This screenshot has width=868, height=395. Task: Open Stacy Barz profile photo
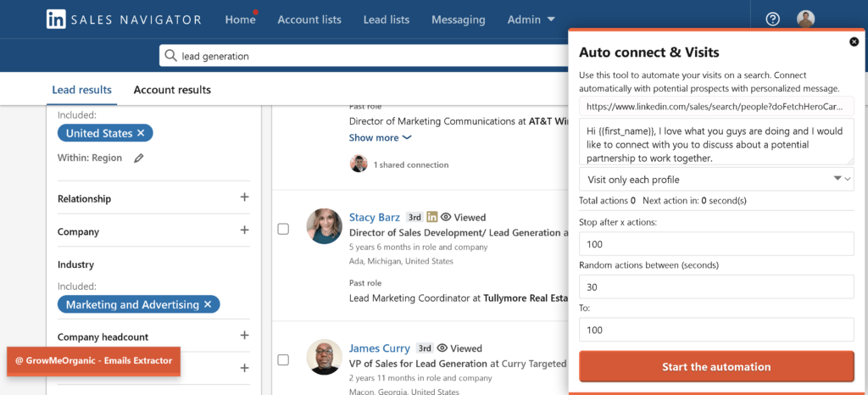[x=325, y=226]
